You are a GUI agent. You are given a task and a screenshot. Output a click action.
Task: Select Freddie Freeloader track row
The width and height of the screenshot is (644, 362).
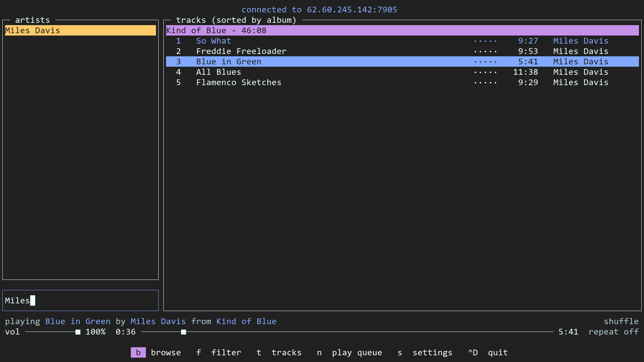(241, 51)
